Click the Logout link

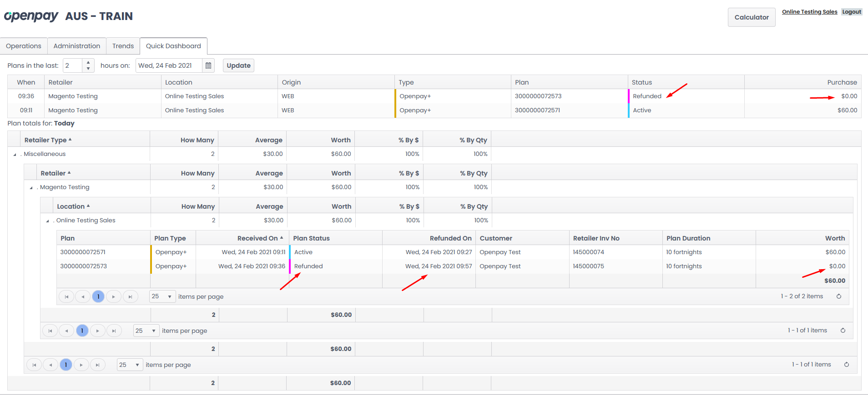pos(852,12)
